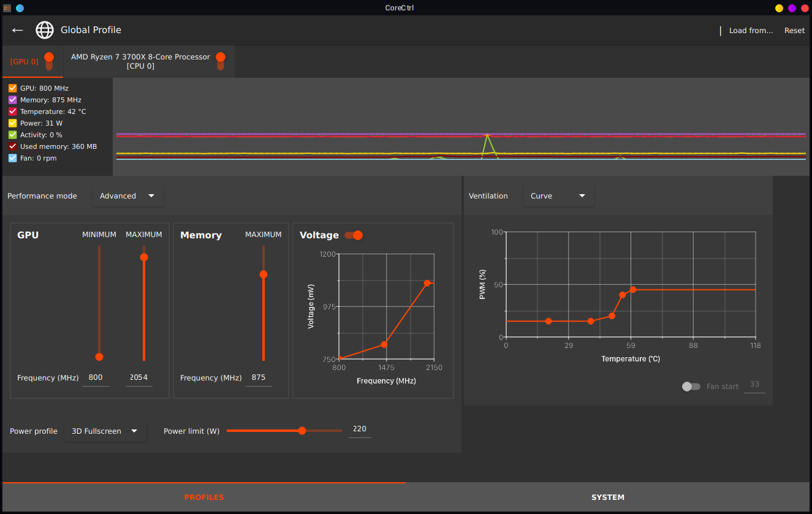Click the back arrow icon

(17, 30)
